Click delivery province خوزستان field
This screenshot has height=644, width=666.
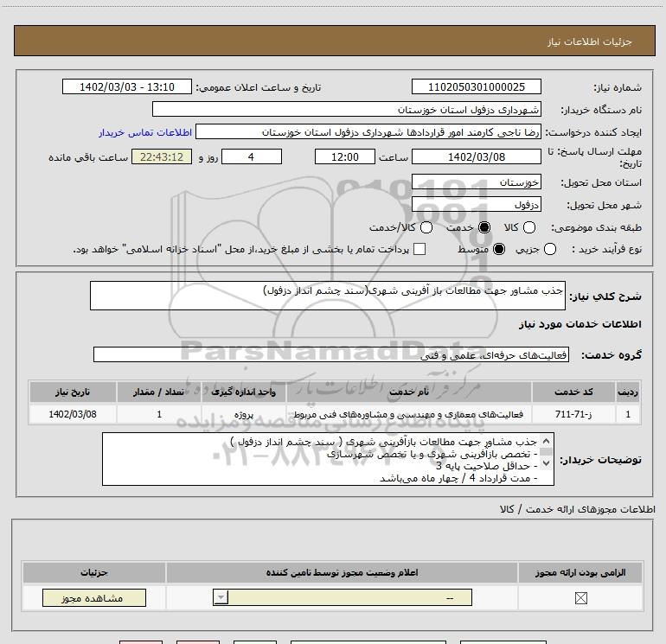476,182
